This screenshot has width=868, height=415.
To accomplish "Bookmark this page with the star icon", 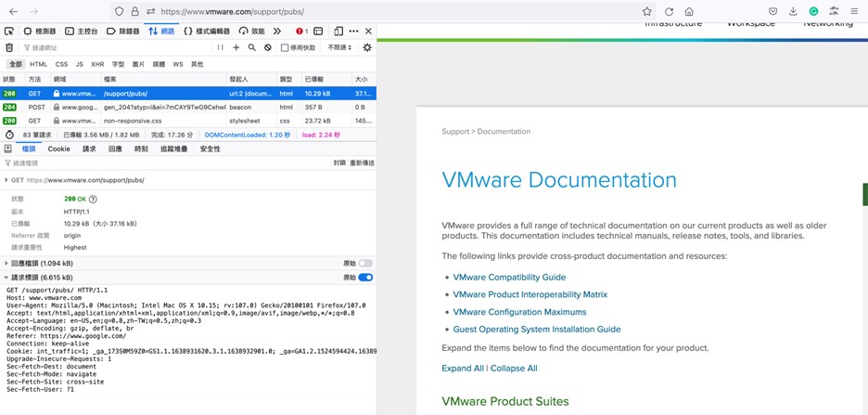I will click(x=647, y=11).
